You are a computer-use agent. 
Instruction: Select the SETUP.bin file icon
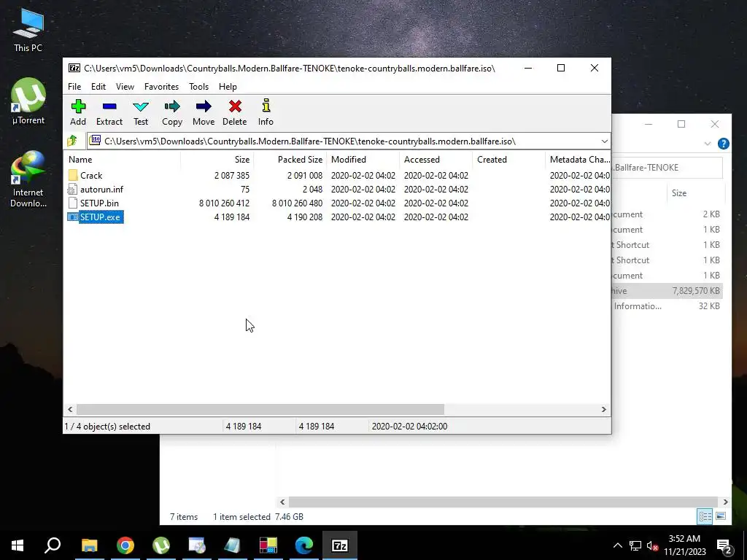pyautogui.click(x=72, y=203)
